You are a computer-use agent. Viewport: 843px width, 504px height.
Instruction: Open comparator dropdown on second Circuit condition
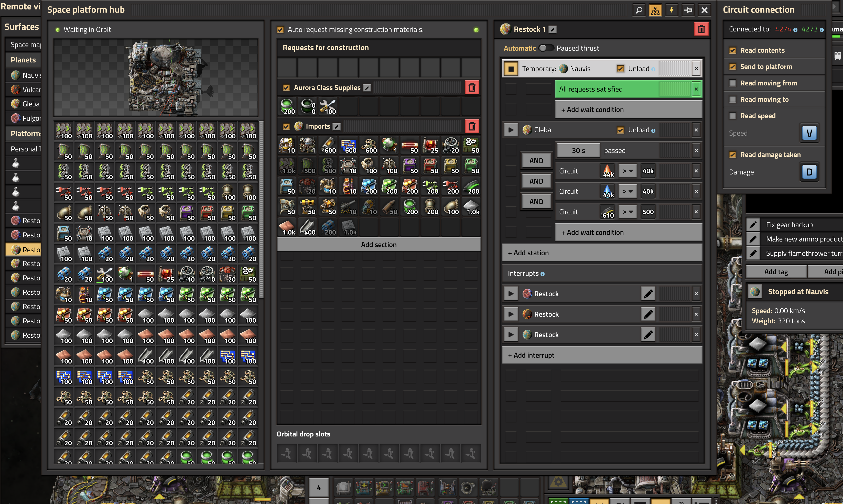[x=627, y=192]
